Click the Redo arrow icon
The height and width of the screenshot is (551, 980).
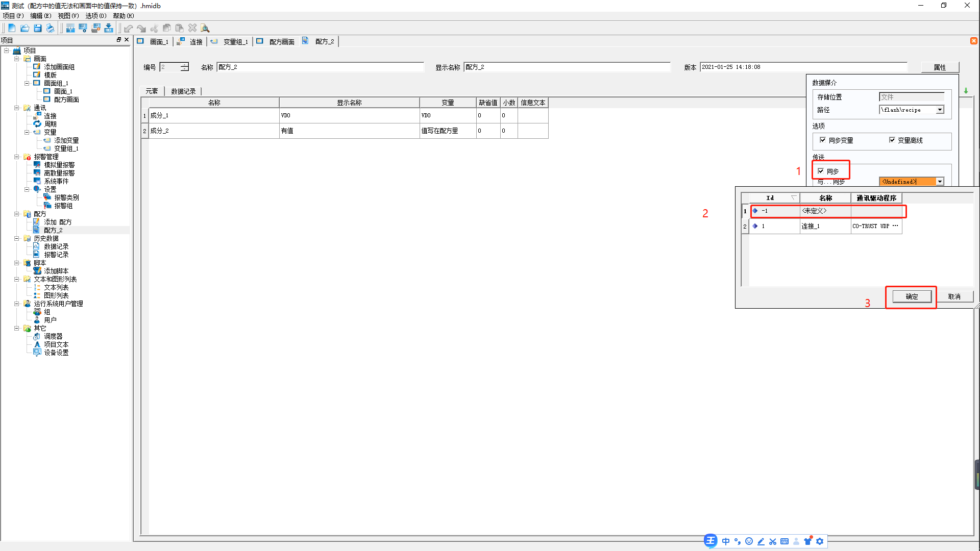pyautogui.click(x=141, y=28)
